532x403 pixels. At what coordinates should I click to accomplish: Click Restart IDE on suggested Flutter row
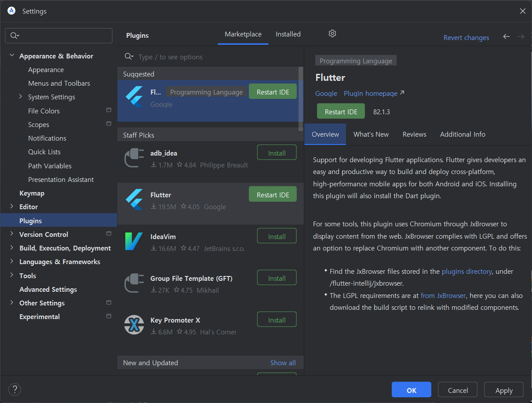click(273, 92)
